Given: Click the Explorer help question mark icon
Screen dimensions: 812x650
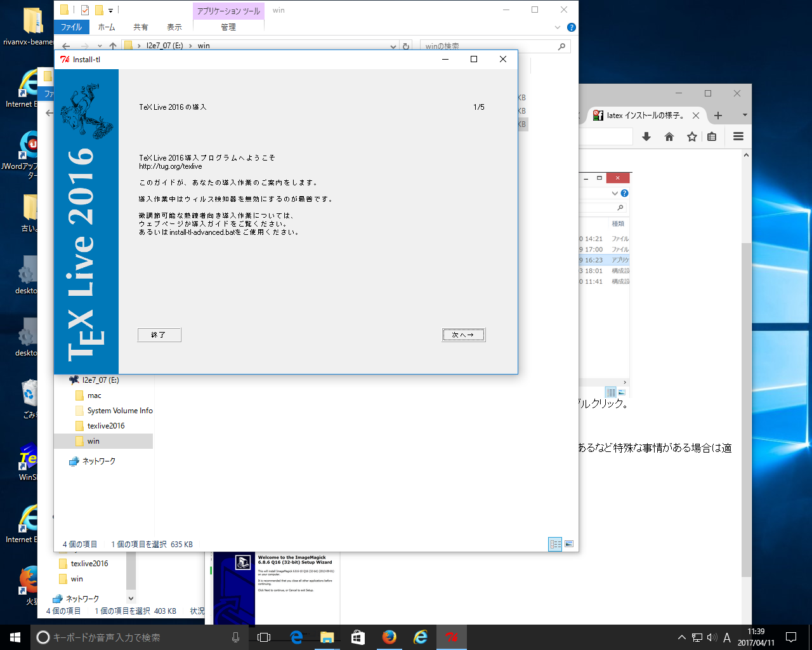Looking at the screenshot, I should coord(571,27).
